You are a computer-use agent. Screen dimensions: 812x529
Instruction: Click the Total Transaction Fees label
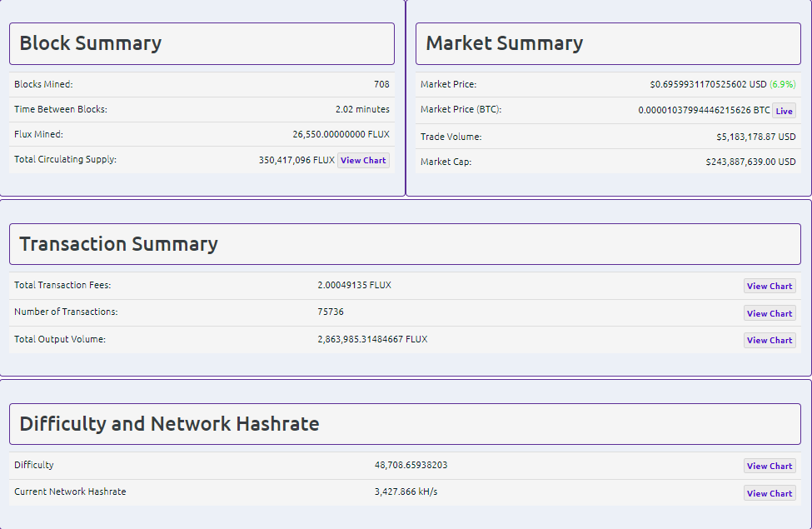tap(62, 285)
